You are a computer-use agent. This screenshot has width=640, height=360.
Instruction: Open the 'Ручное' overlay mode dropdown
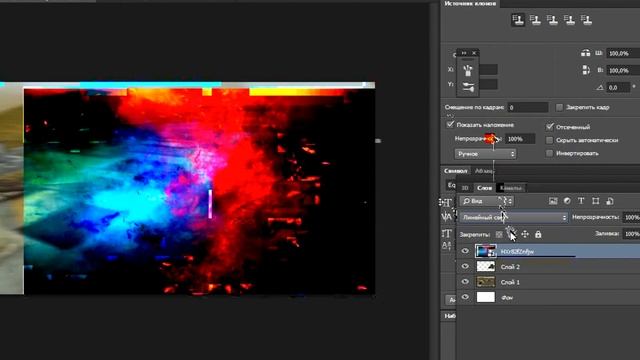click(x=485, y=154)
